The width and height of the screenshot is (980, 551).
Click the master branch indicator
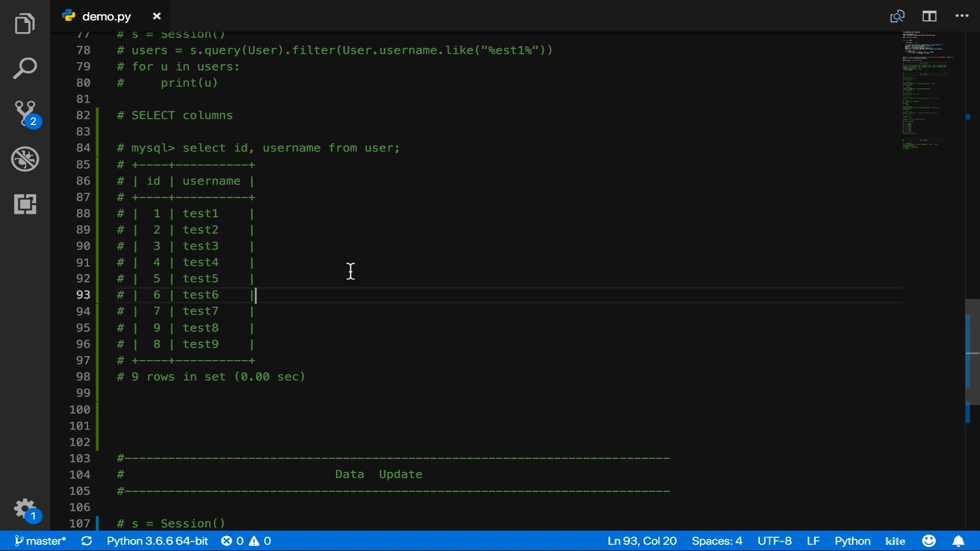tap(41, 541)
